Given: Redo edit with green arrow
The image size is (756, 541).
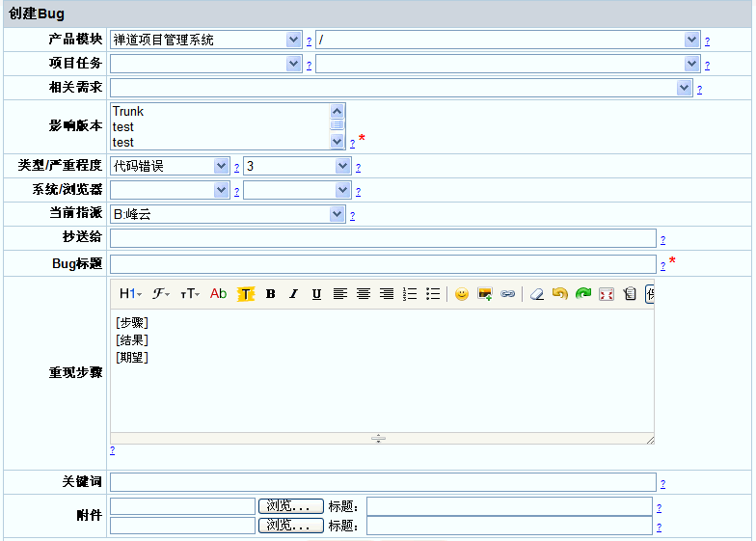Looking at the screenshot, I should click(x=582, y=293).
